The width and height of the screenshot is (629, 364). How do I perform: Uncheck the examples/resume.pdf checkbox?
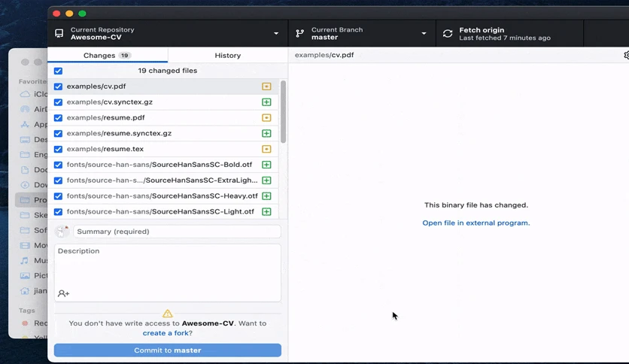pyautogui.click(x=58, y=117)
